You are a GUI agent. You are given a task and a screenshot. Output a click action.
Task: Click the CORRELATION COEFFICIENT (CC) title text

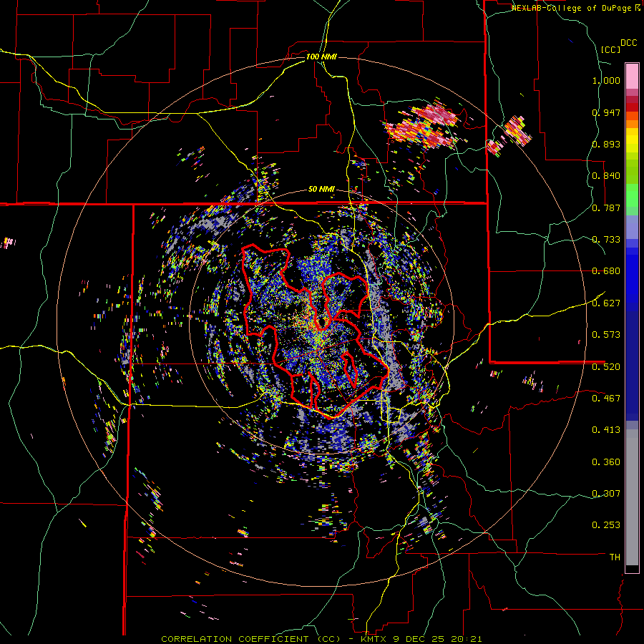(250, 639)
